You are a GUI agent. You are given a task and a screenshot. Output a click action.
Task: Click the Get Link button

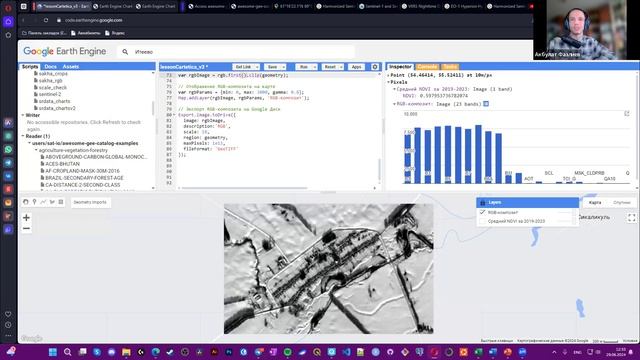pyautogui.click(x=243, y=67)
